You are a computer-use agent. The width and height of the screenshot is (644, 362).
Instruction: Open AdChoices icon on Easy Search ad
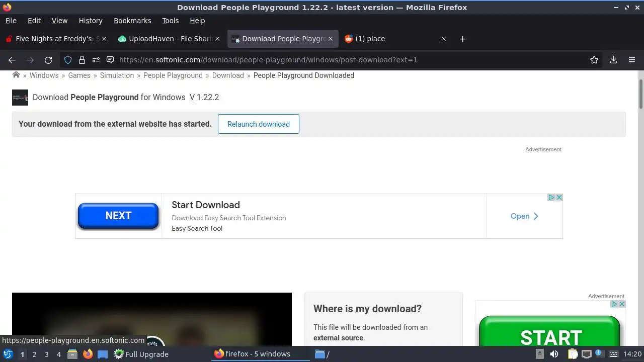coord(551,198)
